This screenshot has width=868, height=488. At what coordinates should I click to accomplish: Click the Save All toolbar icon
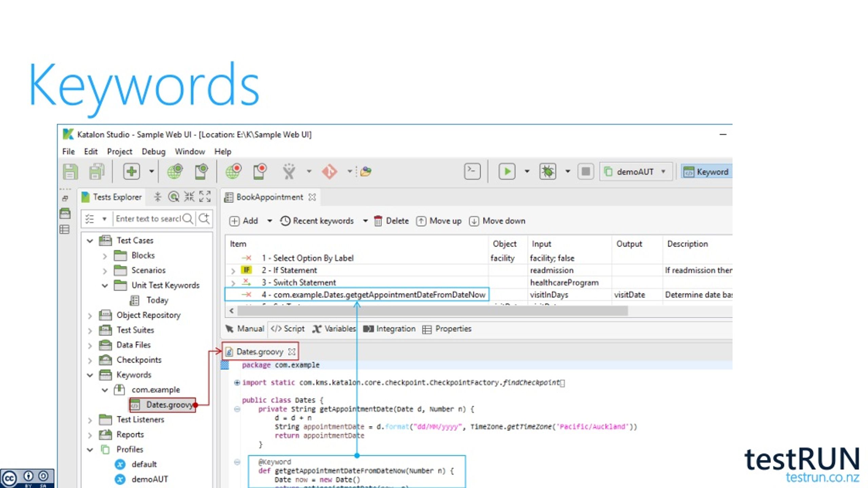click(97, 171)
